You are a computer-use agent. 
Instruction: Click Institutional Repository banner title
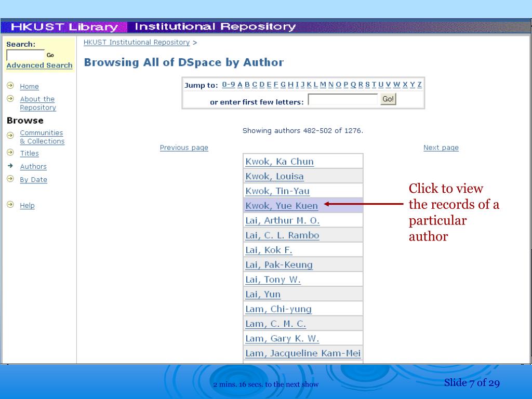pyautogui.click(x=216, y=26)
